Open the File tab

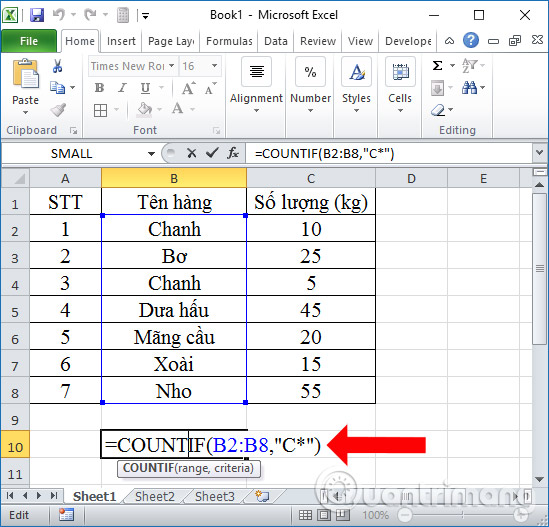click(29, 41)
